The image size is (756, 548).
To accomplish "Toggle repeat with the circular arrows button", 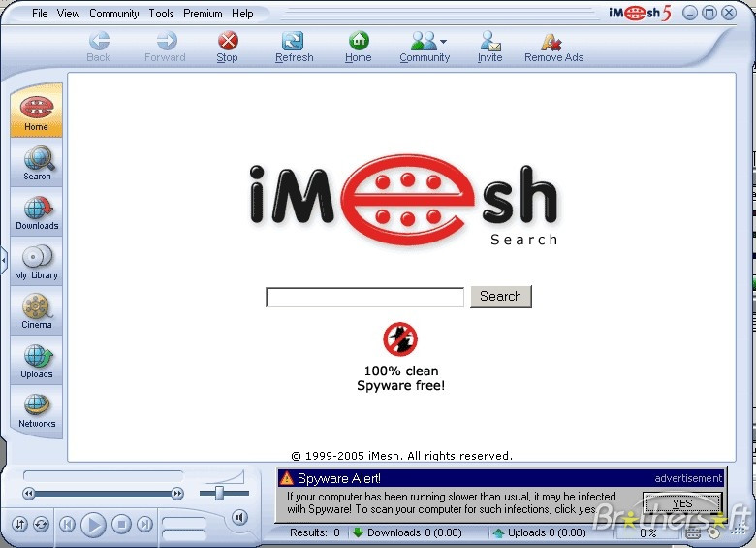I will coord(41,525).
